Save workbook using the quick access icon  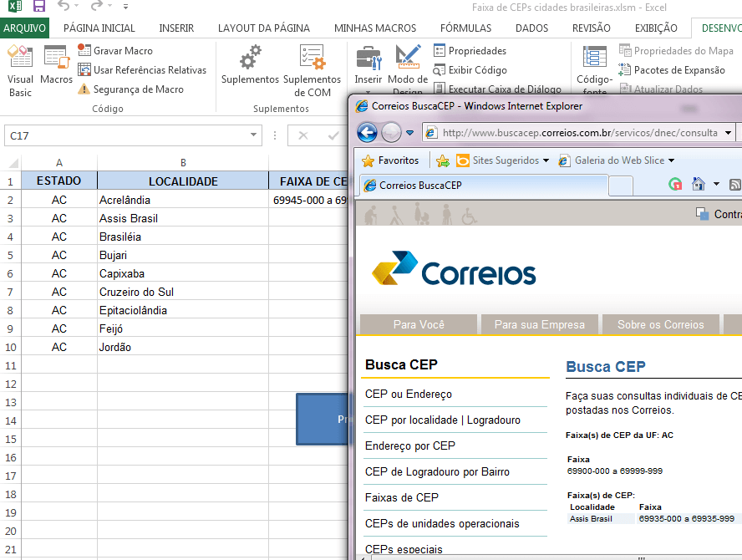38,8
